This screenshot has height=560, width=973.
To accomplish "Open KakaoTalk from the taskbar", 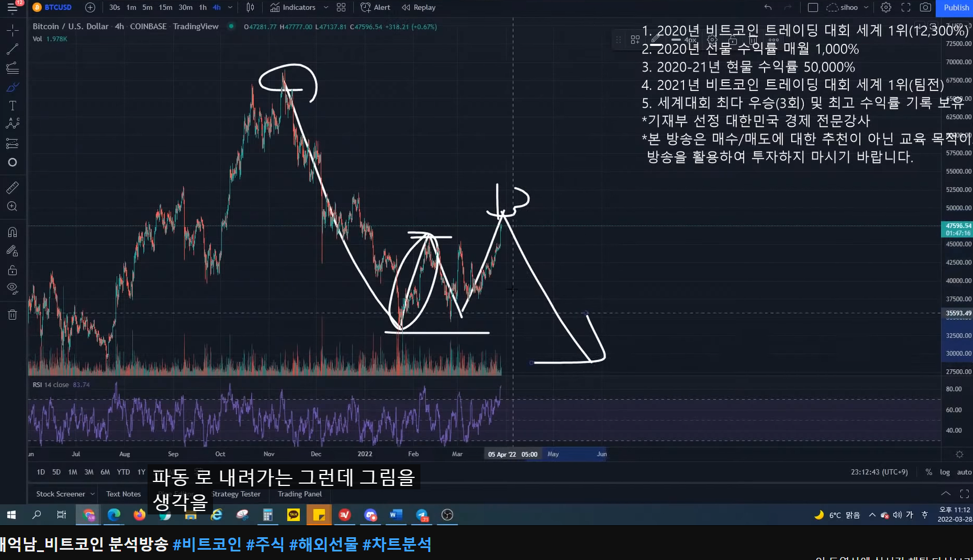I will tap(293, 515).
